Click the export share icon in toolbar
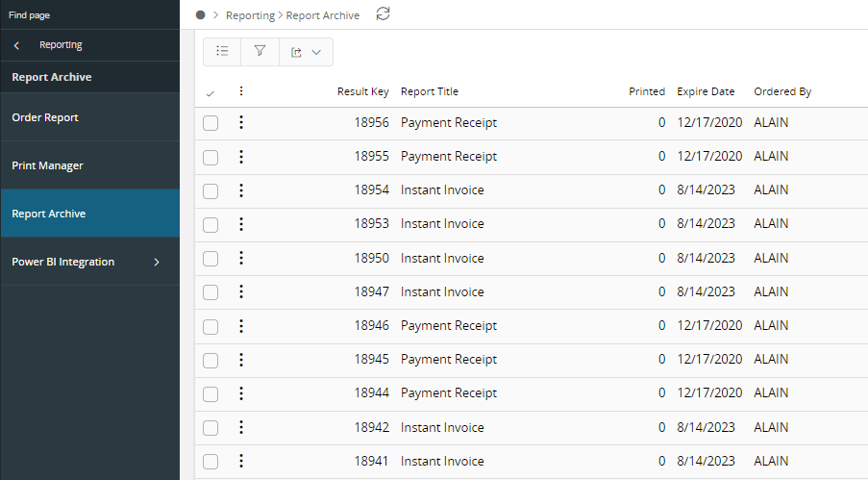Viewport: 868px width, 480px height. (x=297, y=52)
